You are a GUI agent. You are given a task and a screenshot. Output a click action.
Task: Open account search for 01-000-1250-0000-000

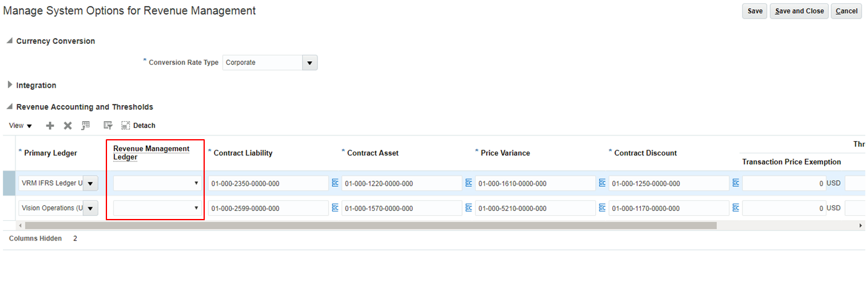736,183
